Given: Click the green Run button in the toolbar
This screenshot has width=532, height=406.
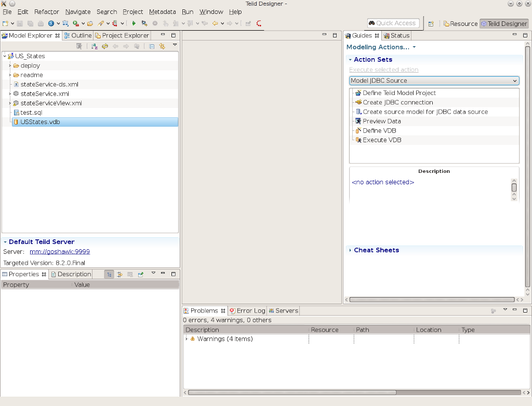Looking at the screenshot, I should coord(134,23).
